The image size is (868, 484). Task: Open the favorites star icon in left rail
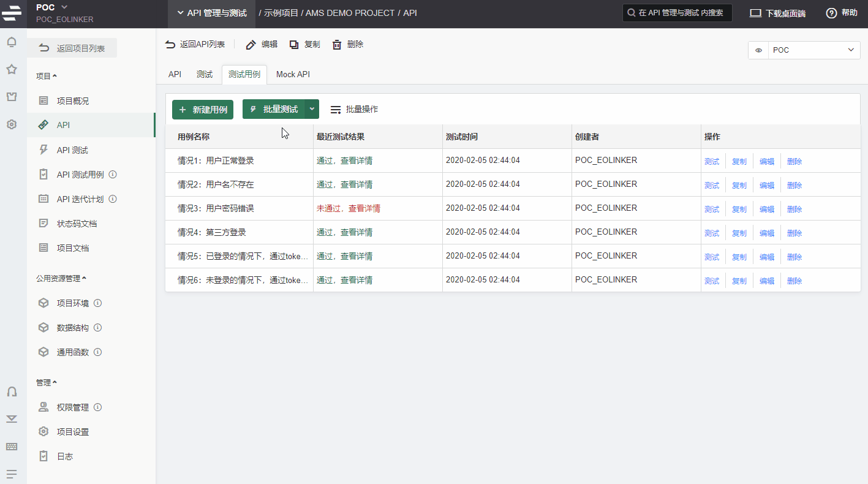(11, 69)
